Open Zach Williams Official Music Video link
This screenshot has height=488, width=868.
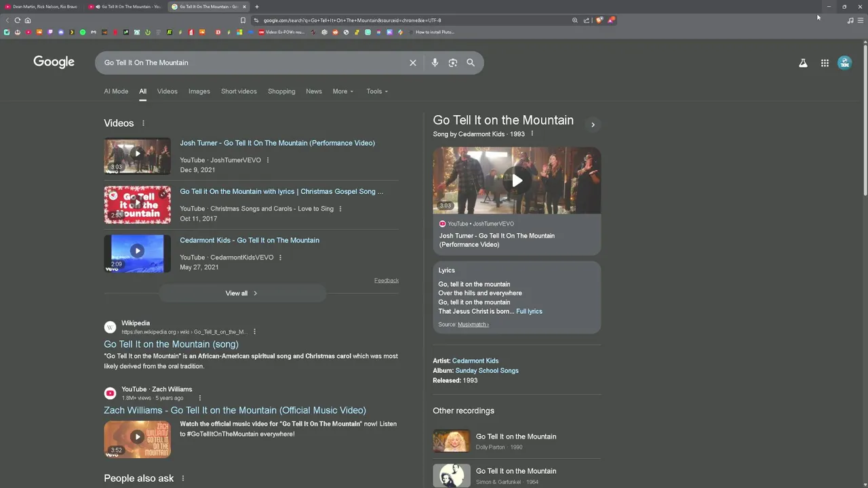coord(235,411)
